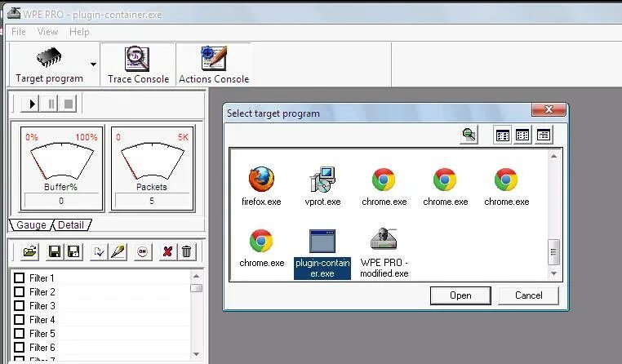Switch dialog to small icons grid view
Image resolution: width=622 pixels, height=364 pixels.
522,135
